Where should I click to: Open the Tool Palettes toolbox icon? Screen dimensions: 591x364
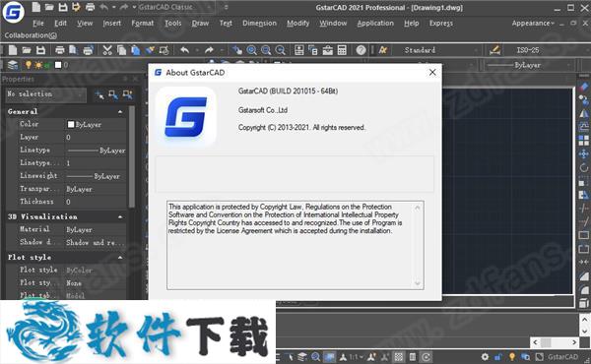coord(328,50)
